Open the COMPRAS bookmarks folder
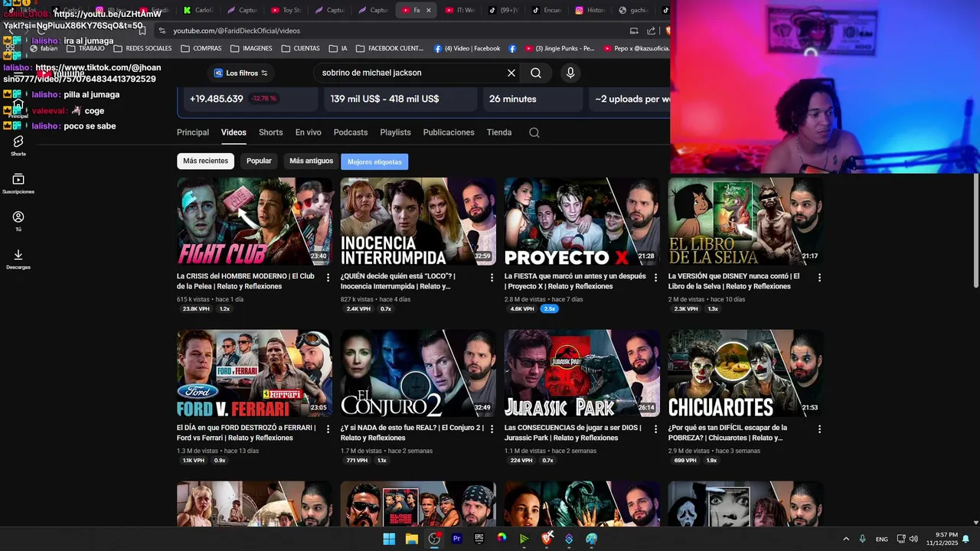This screenshot has width=980, height=551. [201, 48]
